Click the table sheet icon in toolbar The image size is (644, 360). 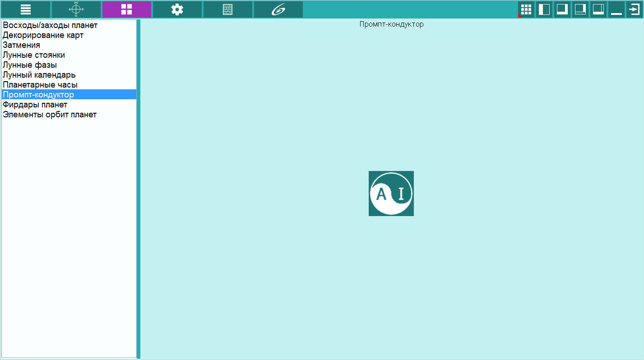(x=228, y=9)
